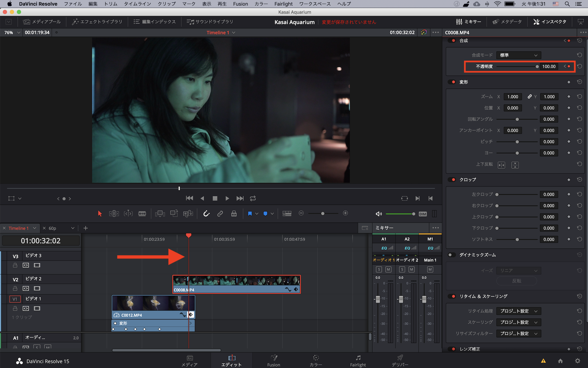Click the 不透明度 opacity slider
The height and width of the screenshot is (368, 588).
point(517,67)
